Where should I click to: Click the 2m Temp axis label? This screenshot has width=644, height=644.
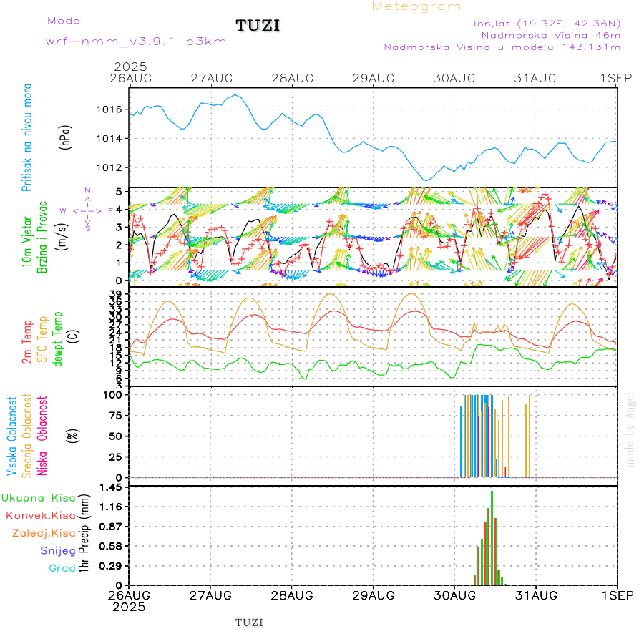(27, 341)
